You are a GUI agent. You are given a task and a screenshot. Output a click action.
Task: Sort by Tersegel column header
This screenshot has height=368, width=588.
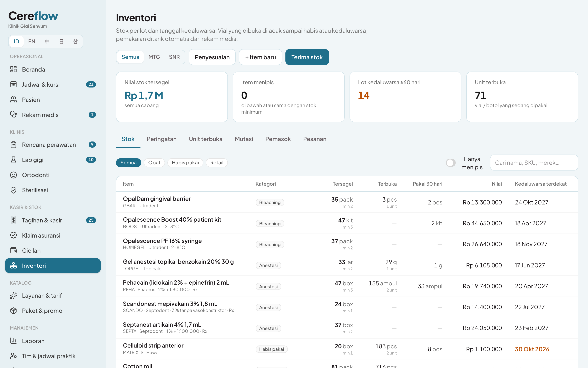(x=343, y=184)
